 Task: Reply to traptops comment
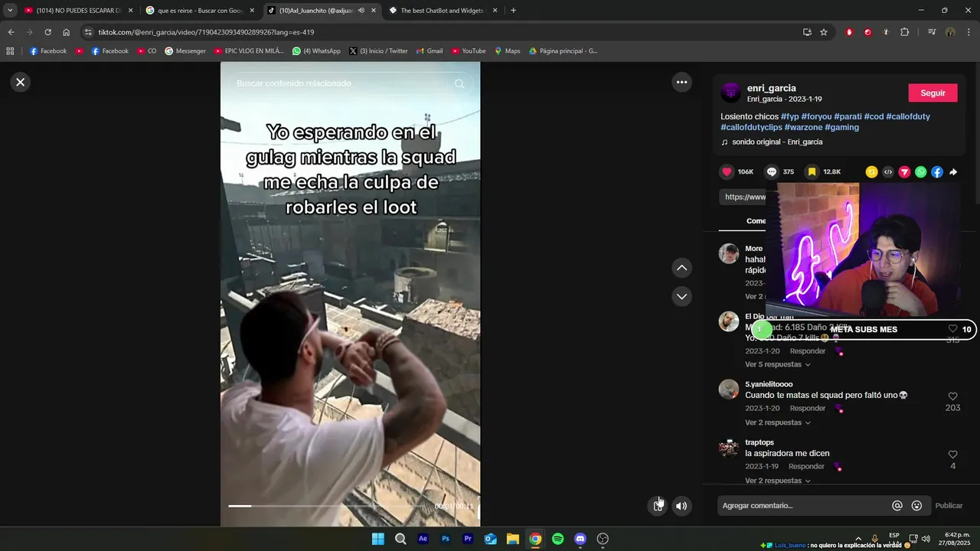coord(806,466)
